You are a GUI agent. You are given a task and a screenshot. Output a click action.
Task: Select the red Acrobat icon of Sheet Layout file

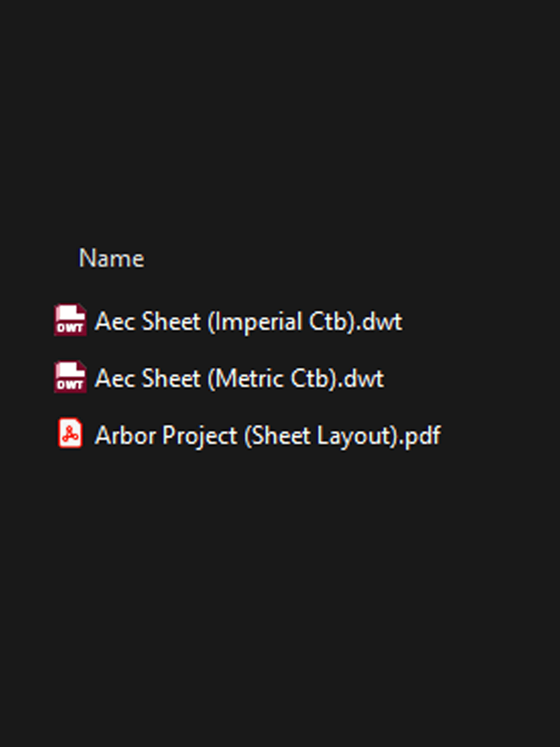click(x=70, y=434)
